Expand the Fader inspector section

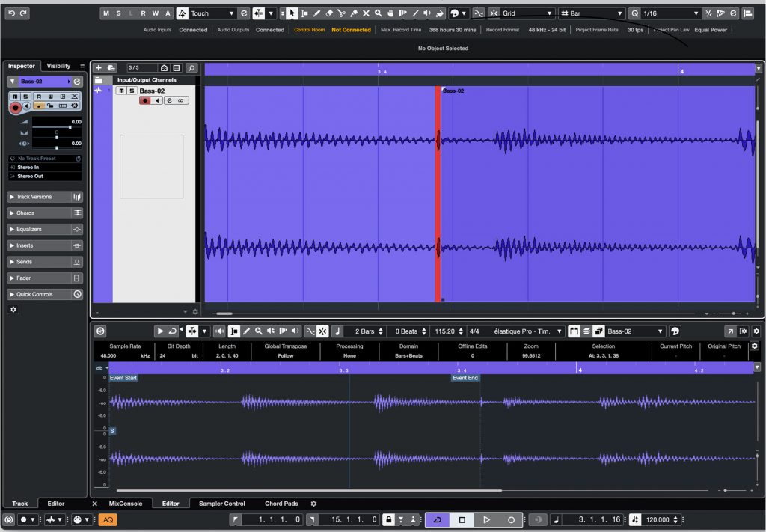(x=45, y=278)
